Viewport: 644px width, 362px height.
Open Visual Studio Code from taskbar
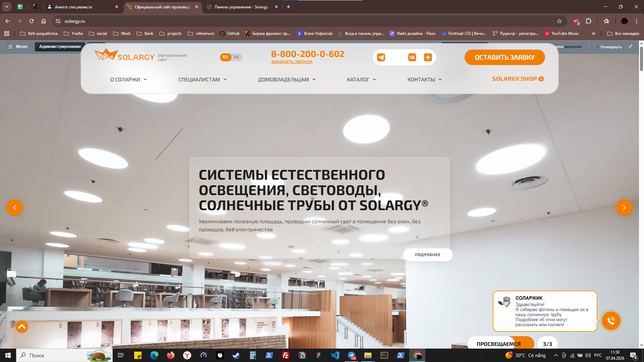point(335,355)
